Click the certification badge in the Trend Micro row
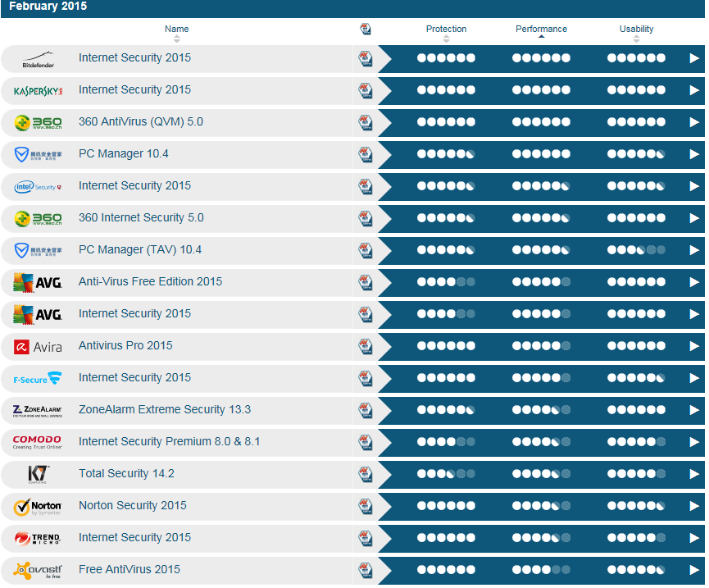Image resolution: width=709 pixels, height=588 pixels. [366, 538]
